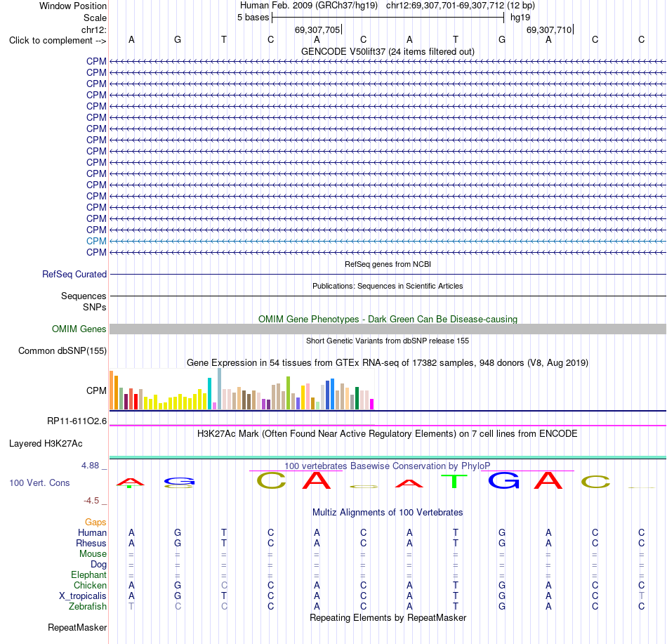Click the light-blue highlighted CPM transcript label
This screenshot has width=667, height=644.
96,241
